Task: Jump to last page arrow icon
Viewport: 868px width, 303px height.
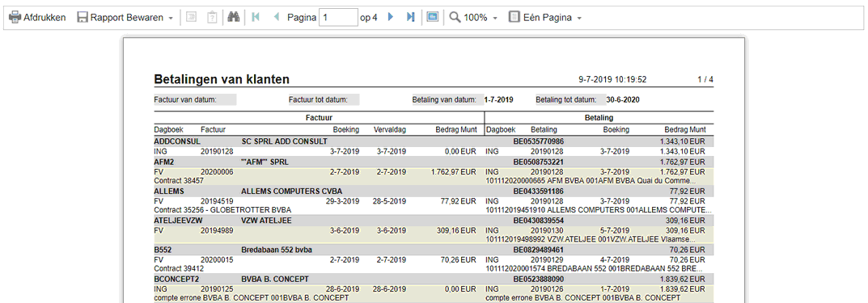Action: pos(410,18)
